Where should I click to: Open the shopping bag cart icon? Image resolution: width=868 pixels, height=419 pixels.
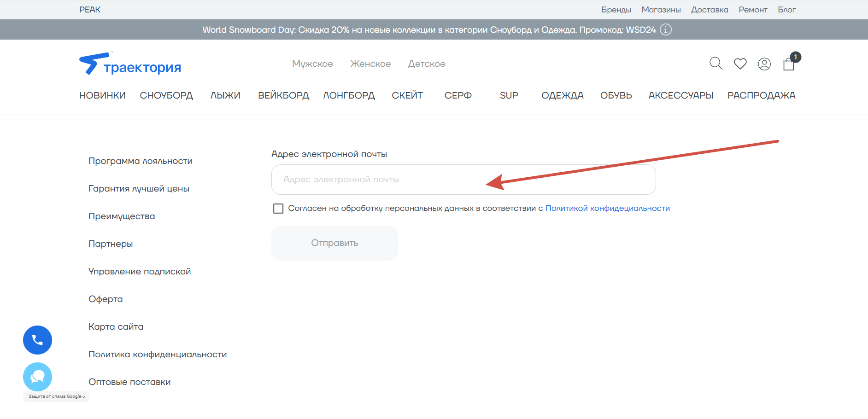point(790,62)
